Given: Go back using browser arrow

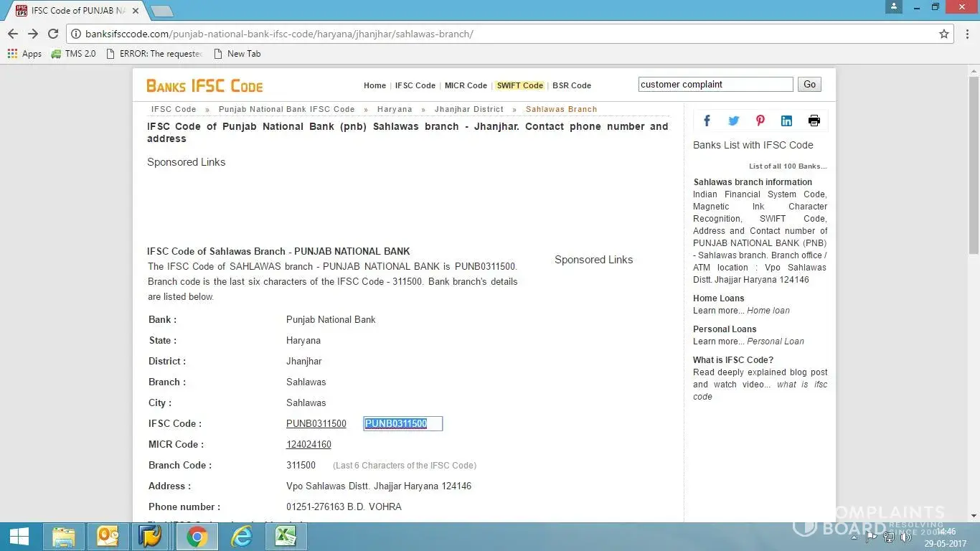Looking at the screenshot, I should pos(13,34).
